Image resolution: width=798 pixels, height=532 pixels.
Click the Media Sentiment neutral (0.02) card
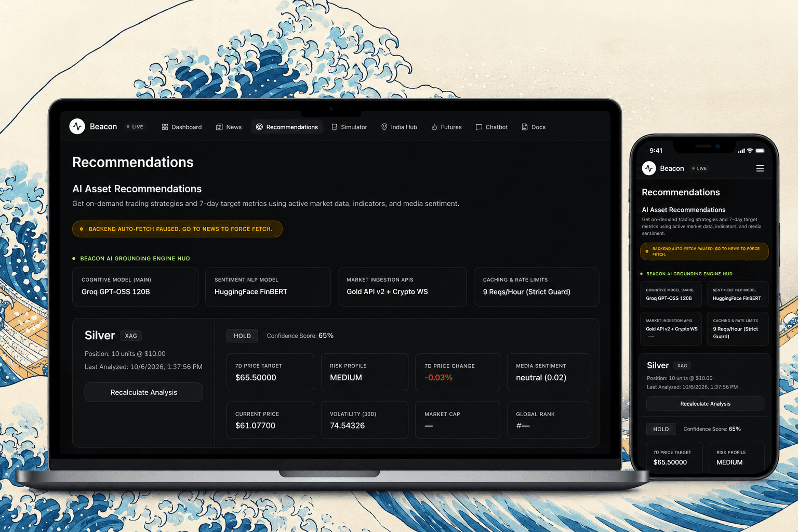[549, 372]
